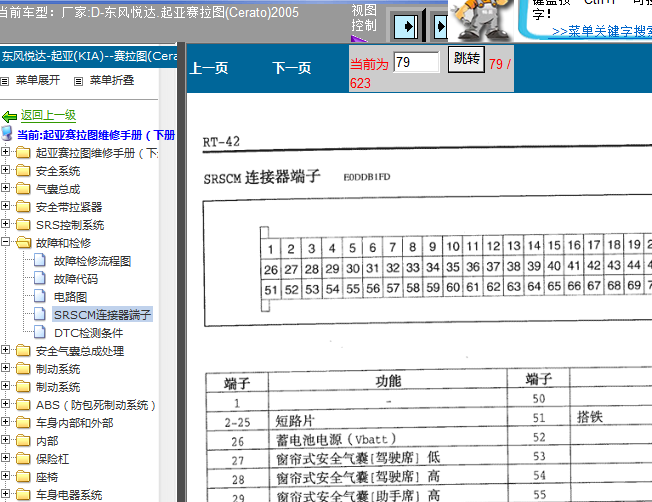Expand the 气囊总成 tree node
This screenshot has height=502, width=652.
[x=5, y=188]
